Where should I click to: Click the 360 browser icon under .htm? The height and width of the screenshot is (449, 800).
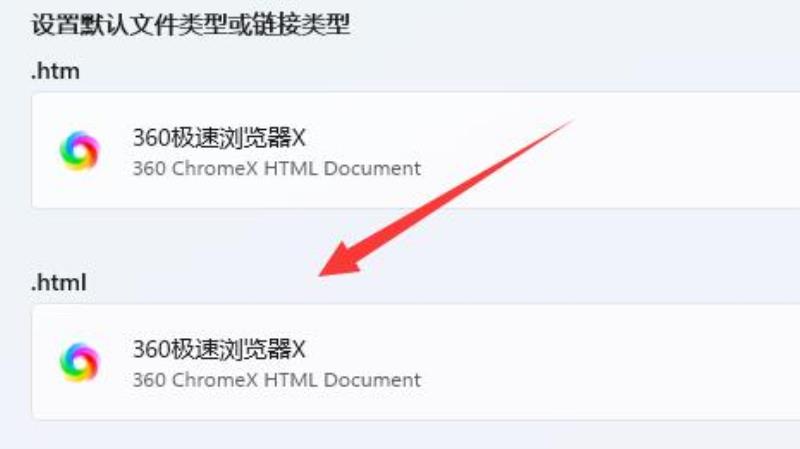point(79,151)
